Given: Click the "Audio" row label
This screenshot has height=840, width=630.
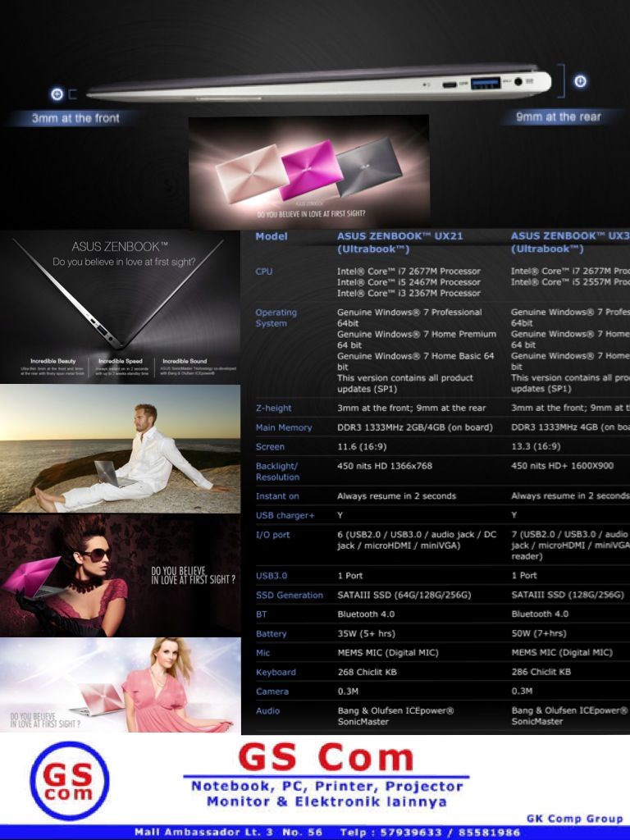Looking at the screenshot, I should (x=267, y=711).
